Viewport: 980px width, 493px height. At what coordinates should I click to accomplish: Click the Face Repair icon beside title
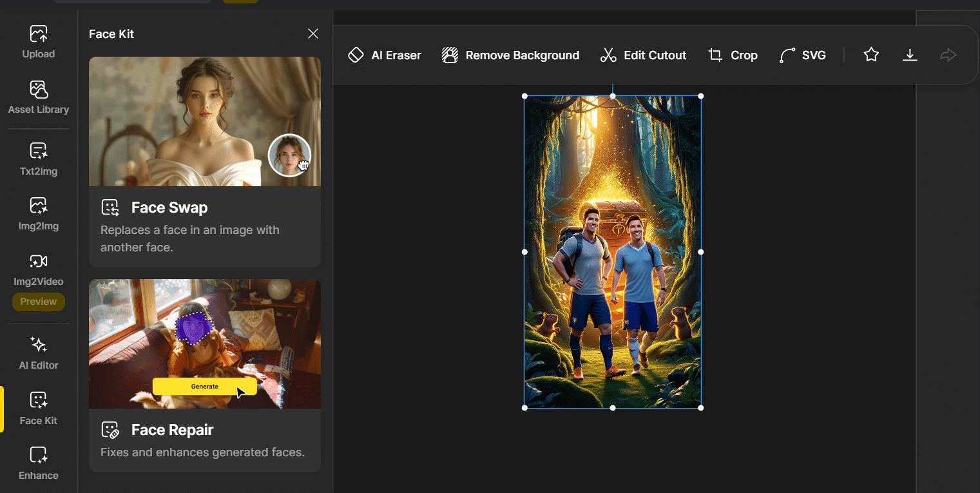110,430
